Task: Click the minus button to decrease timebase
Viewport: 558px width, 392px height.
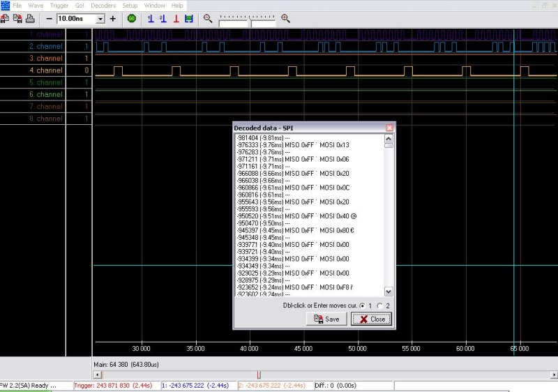Action: tap(49, 18)
